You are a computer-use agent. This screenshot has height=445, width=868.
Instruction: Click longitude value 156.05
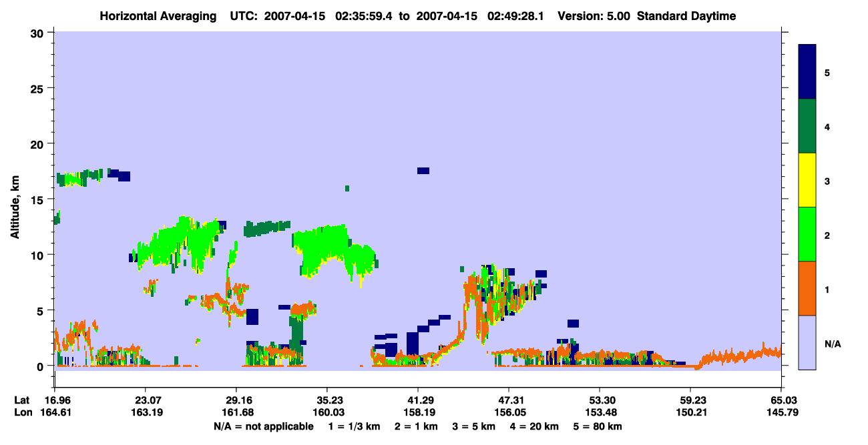tap(509, 413)
